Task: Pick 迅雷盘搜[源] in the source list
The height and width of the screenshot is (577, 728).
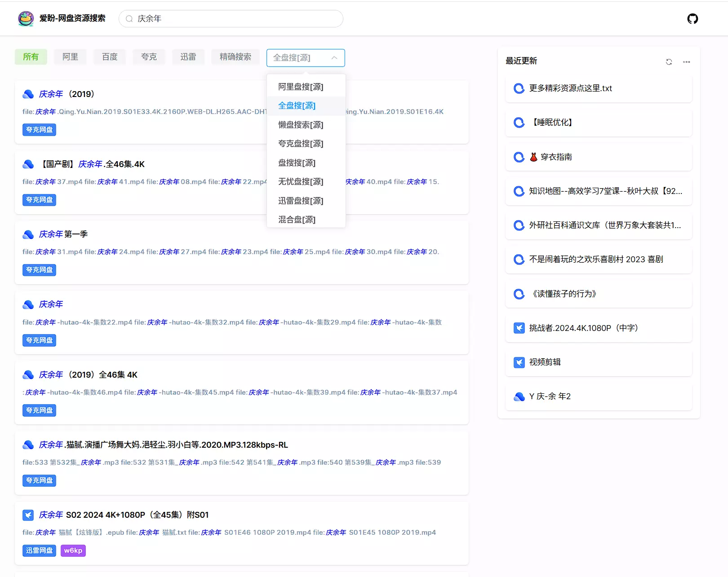Action: click(x=301, y=201)
